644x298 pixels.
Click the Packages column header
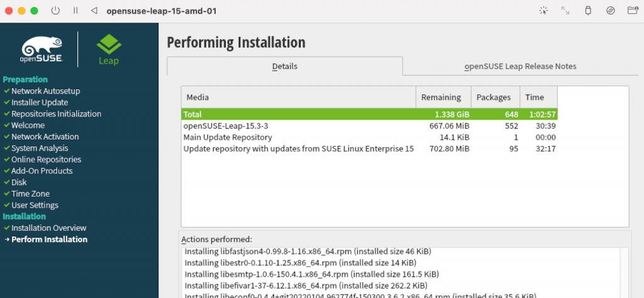pyautogui.click(x=496, y=97)
